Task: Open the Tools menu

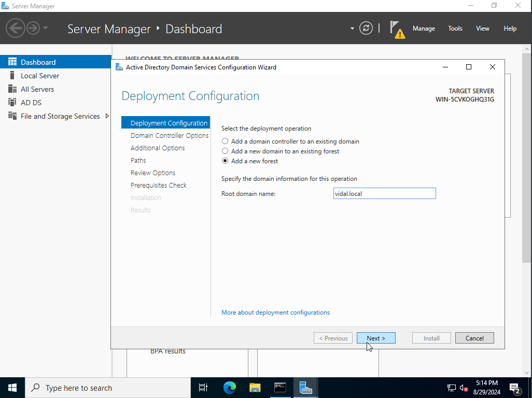Action: (455, 29)
